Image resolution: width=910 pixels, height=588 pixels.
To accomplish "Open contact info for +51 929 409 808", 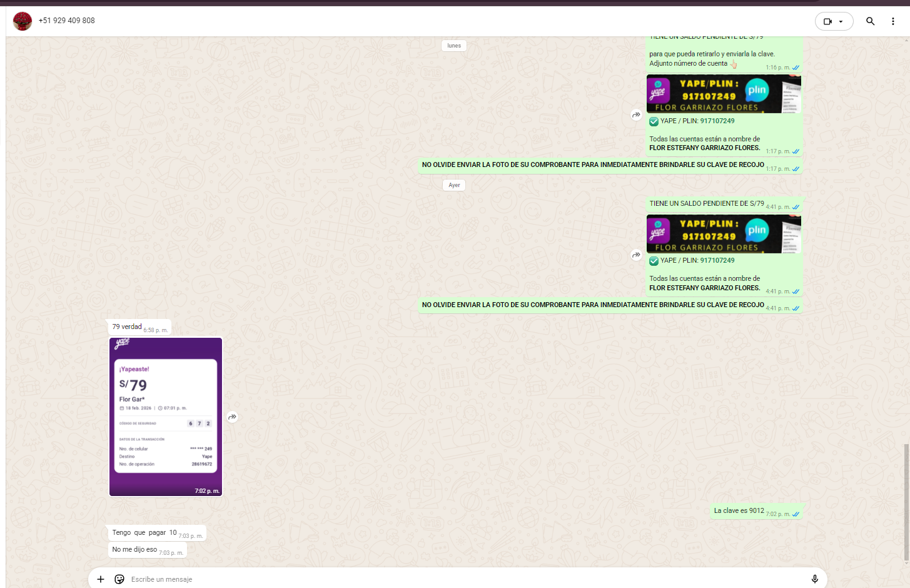I will coord(67,21).
